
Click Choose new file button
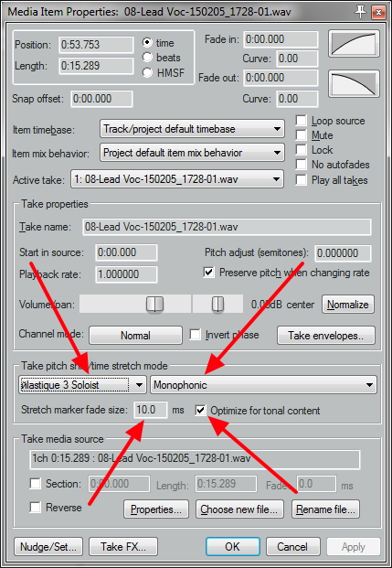(x=239, y=509)
